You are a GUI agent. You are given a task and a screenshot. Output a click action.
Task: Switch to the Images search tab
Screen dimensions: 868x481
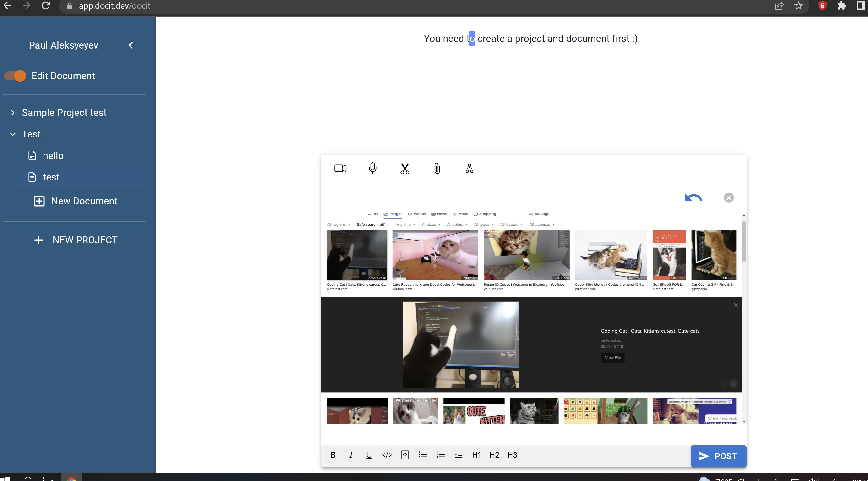point(393,214)
